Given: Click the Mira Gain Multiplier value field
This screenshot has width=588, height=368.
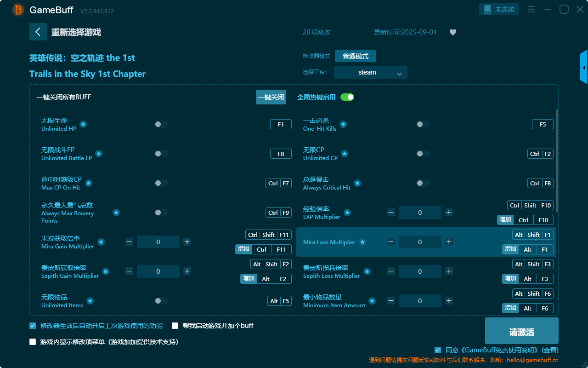Looking at the screenshot, I should 158,242.
